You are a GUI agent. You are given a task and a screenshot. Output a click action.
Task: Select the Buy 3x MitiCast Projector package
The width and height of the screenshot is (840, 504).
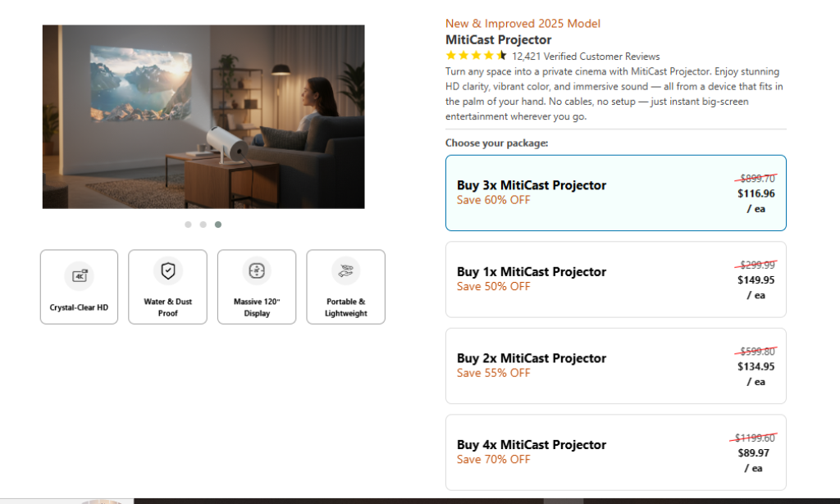615,193
